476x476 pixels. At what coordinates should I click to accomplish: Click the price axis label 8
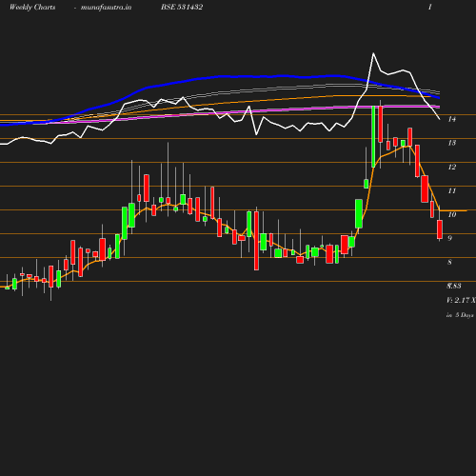pos(449,262)
